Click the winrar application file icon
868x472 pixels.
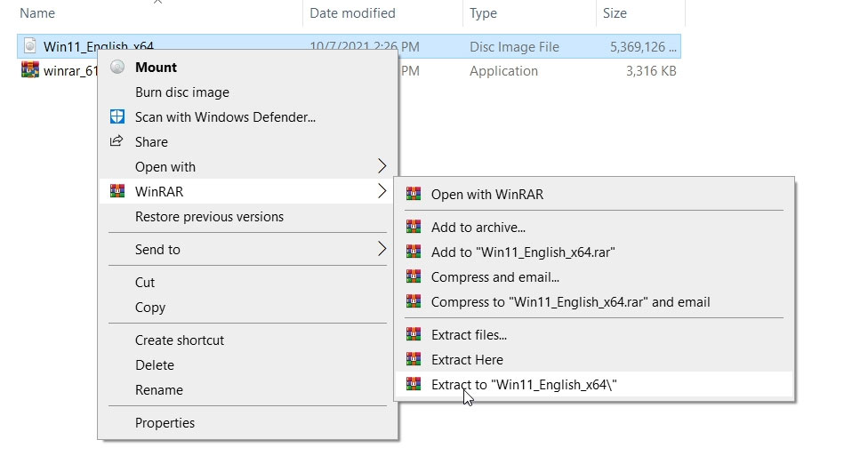pos(29,71)
